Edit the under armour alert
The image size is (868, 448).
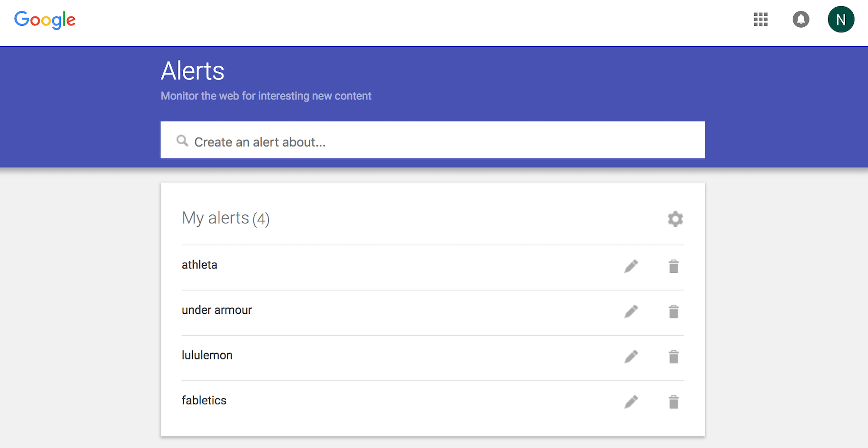[631, 311]
